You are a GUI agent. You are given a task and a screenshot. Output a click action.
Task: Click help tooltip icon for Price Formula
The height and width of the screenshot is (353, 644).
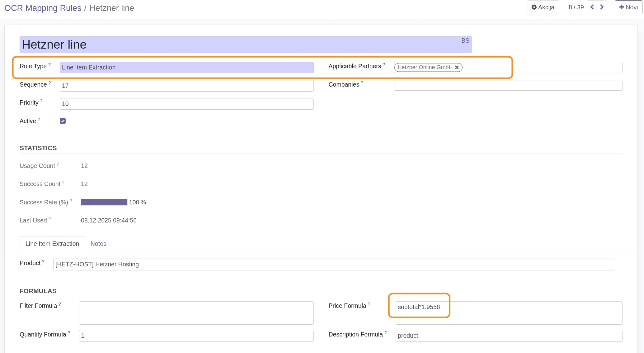pyautogui.click(x=369, y=304)
